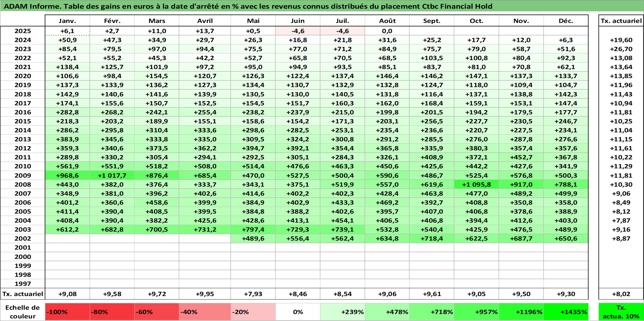The height and width of the screenshot is (321, 644).
Task: Click the -60% color swatch
Action: (x=157, y=312)
